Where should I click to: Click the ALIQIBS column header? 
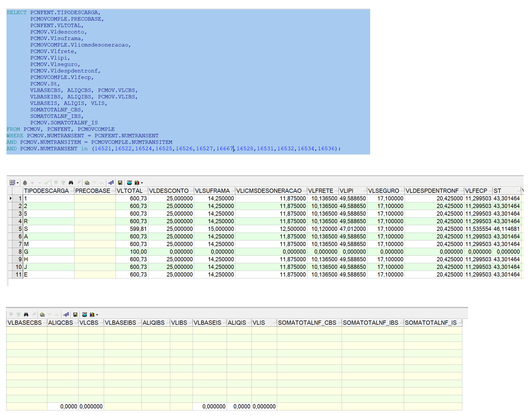(x=156, y=323)
